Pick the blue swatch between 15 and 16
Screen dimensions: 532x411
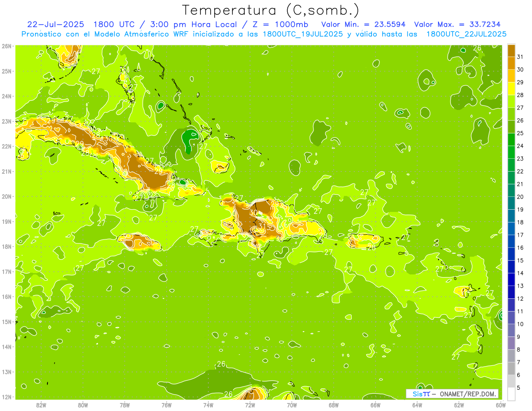(512, 254)
